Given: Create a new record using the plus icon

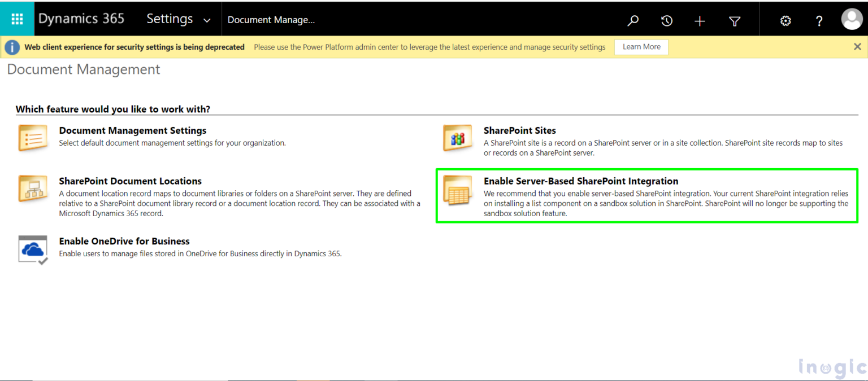Looking at the screenshot, I should [x=700, y=20].
